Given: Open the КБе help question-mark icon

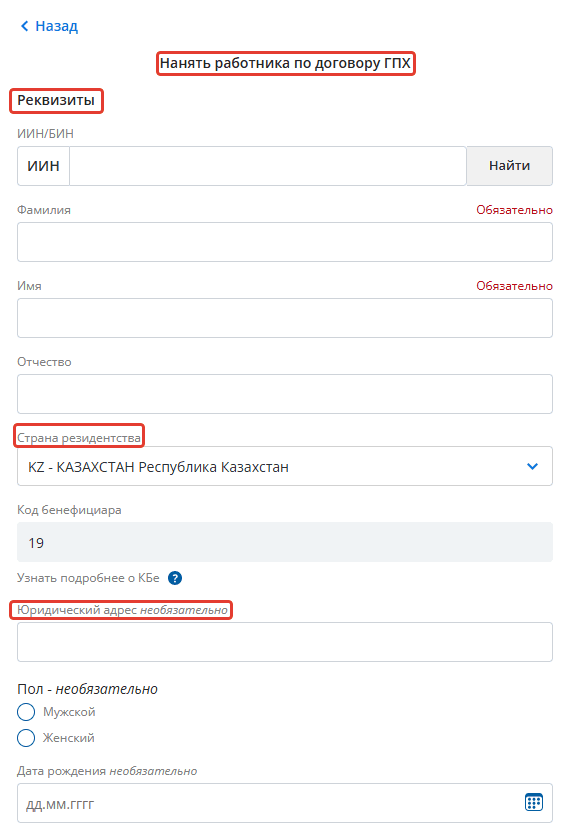Looking at the screenshot, I should tap(175, 578).
